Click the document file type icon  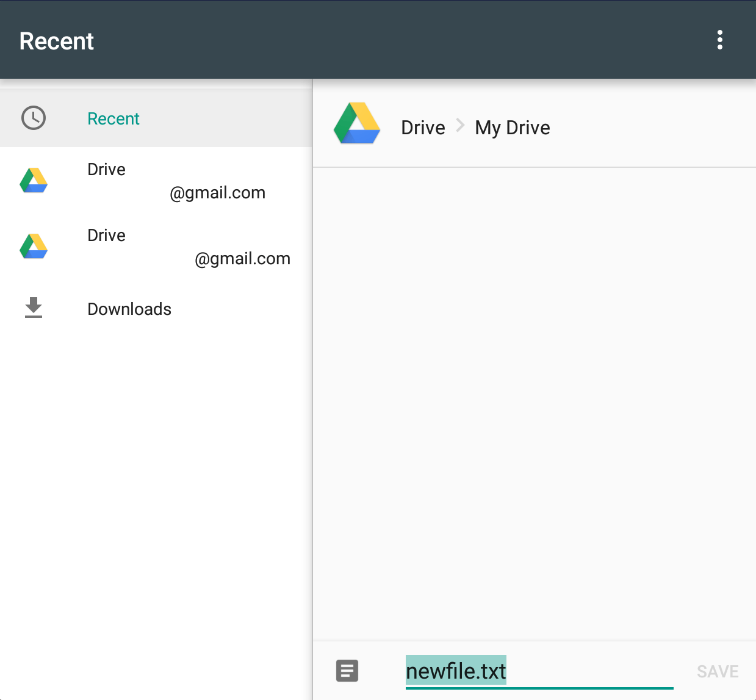347,671
